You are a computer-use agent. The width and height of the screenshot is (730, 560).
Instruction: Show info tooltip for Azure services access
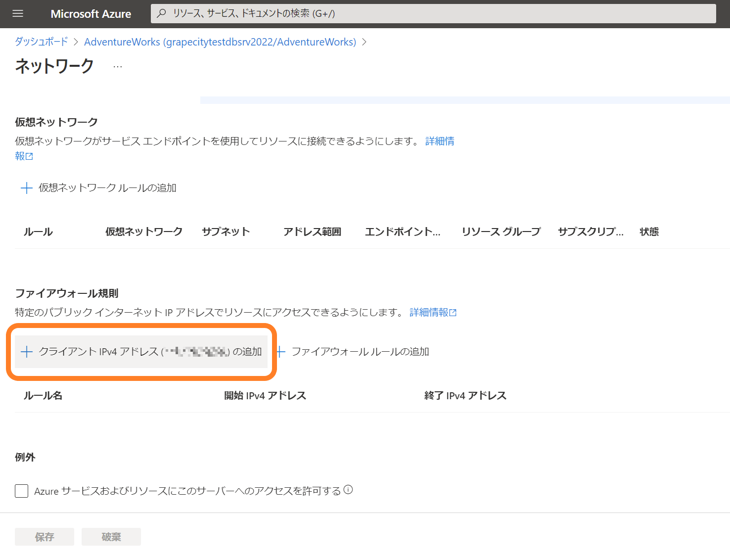(348, 490)
